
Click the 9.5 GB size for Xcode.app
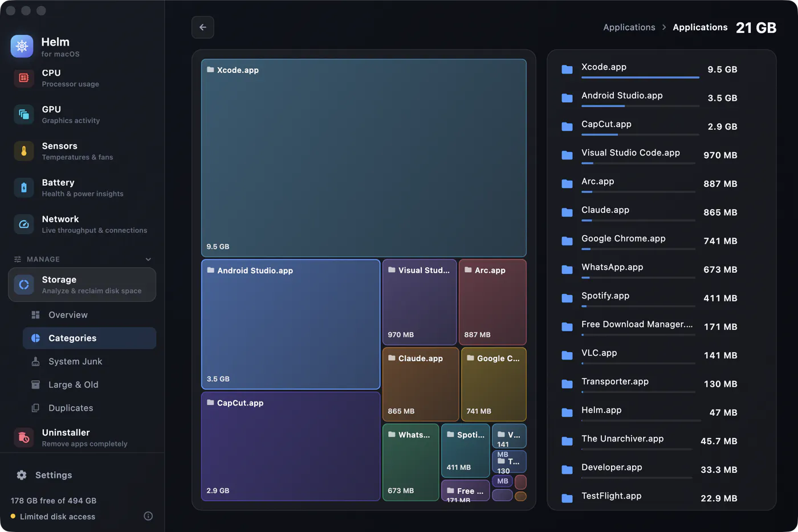point(722,69)
